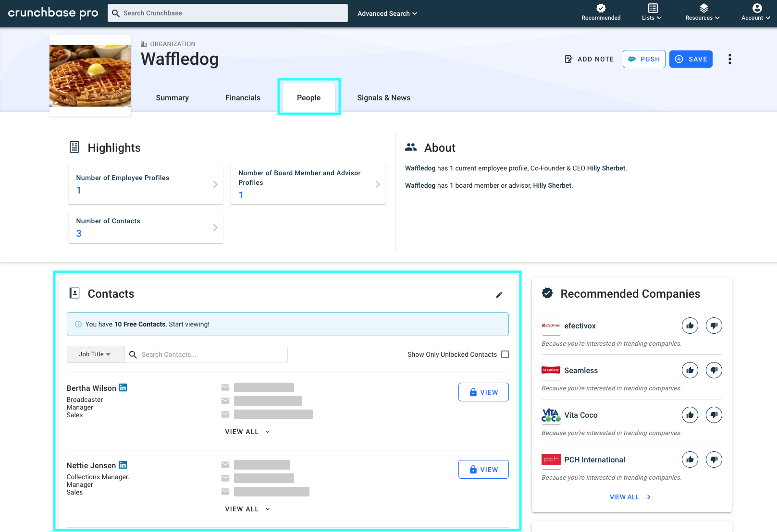The image size is (777, 532).
Task: Expand View All under Nettie Jensen
Action: coord(247,509)
